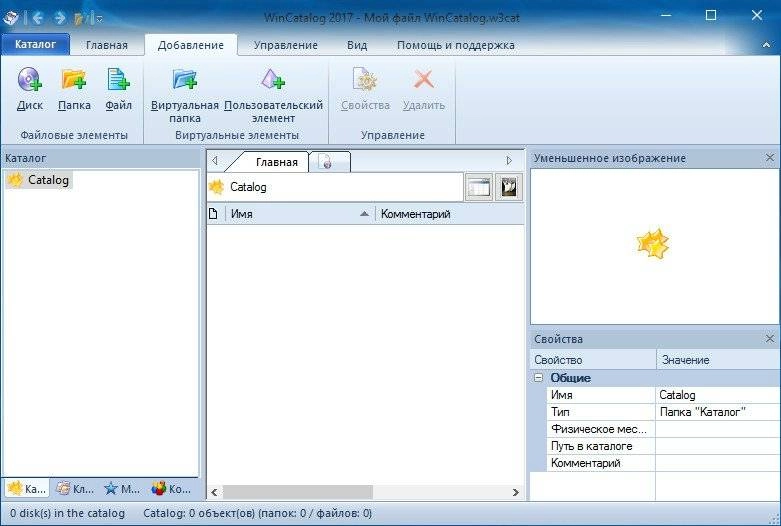Open the Вид ribbon tab

[x=357, y=45]
